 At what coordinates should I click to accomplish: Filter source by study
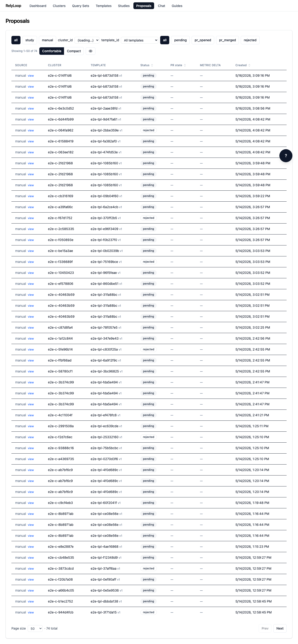pyautogui.click(x=30, y=40)
